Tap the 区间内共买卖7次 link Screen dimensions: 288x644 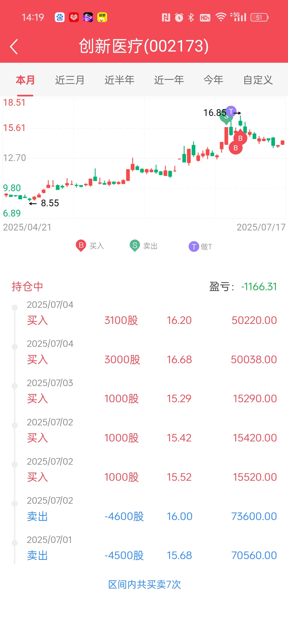(x=144, y=585)
